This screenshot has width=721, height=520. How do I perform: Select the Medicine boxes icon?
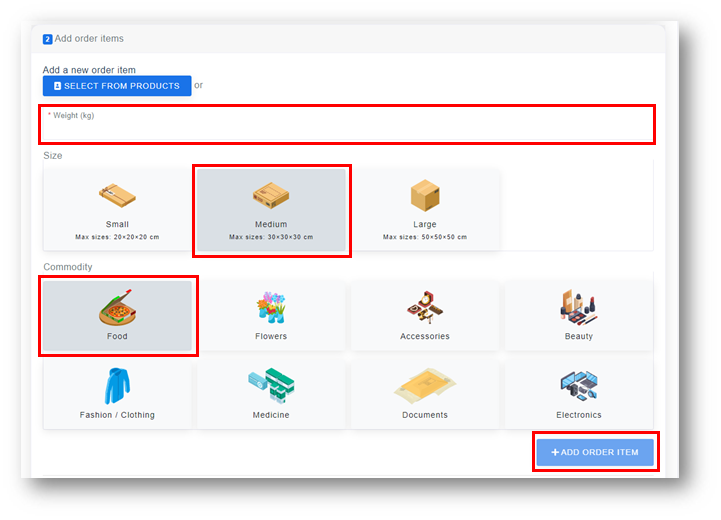tap(271, 385)
